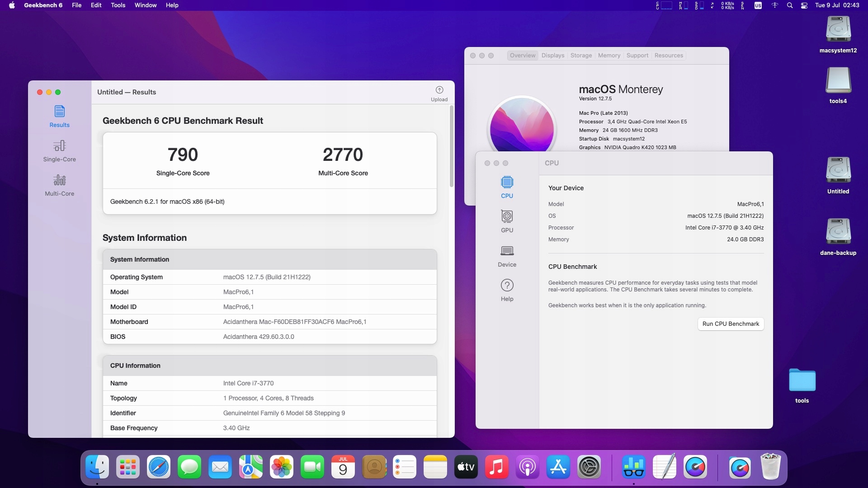Open Photos from the Dock
Image resolution: width=868 pixels, height=488 pixels.
(x=282, y=467)
